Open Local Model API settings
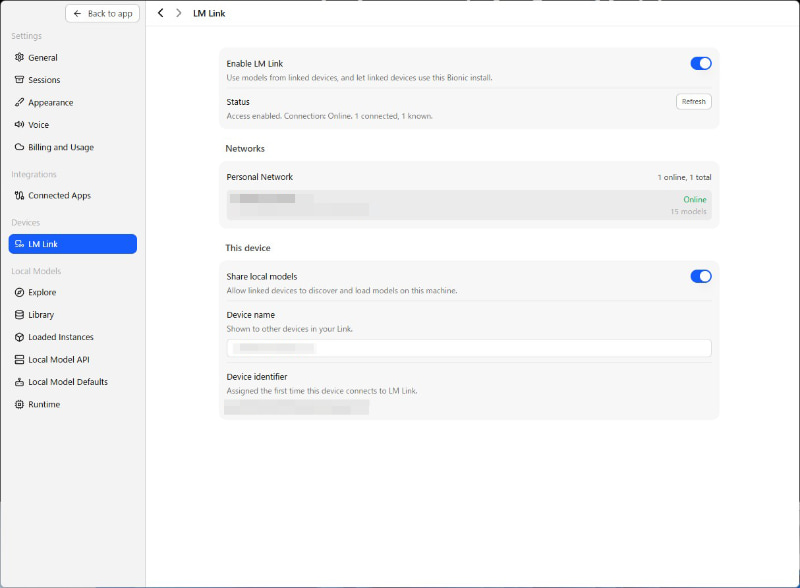The image size is (800, 588). [x=72, y=360]
